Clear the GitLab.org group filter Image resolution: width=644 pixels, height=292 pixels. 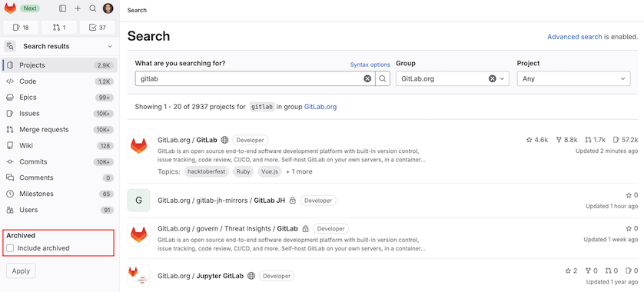(x=492, y=79)
